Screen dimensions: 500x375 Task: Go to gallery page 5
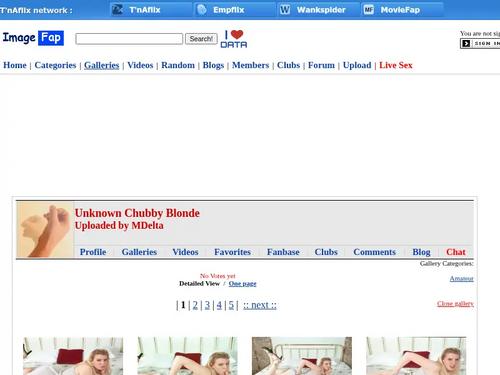coord(231,305)
